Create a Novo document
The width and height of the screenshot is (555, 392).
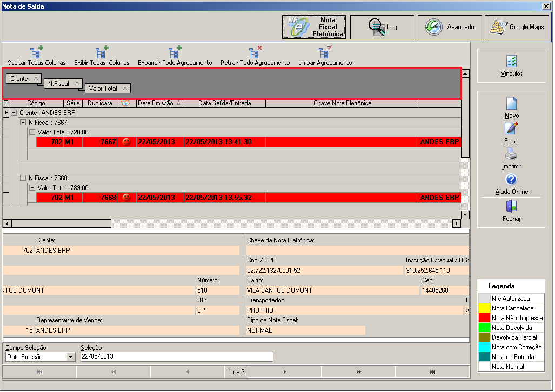click(x=511, y=104)
